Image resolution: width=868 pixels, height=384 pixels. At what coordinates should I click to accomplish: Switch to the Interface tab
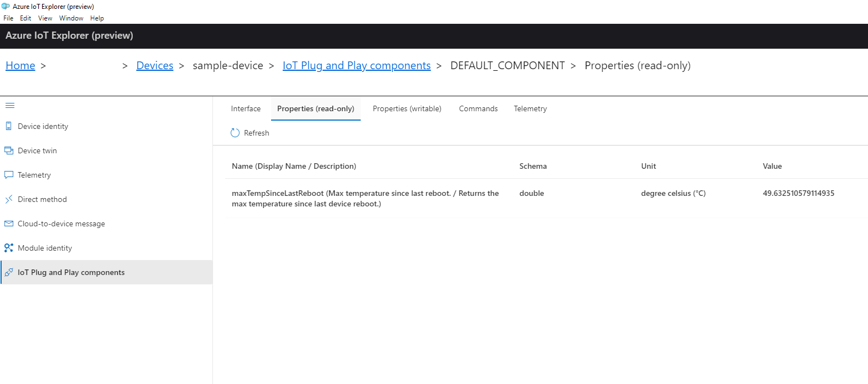pyautogui.click(x=246, y=108)
